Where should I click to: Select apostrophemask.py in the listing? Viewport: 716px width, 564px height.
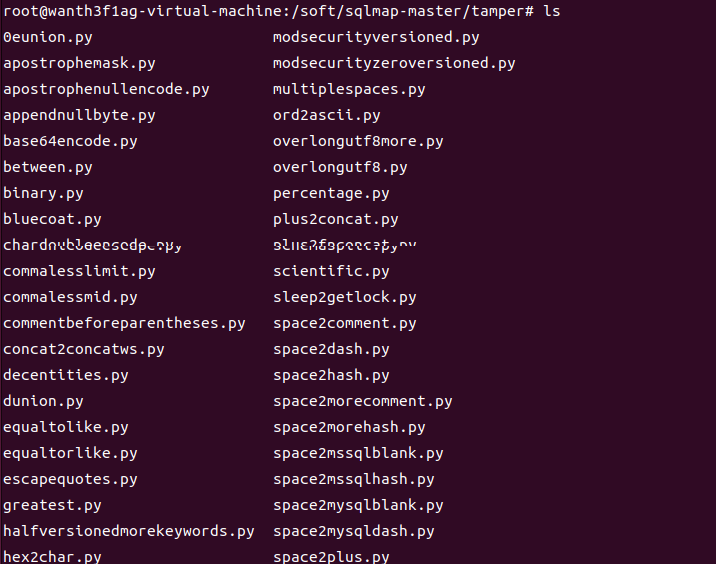[x=79, y=63]
